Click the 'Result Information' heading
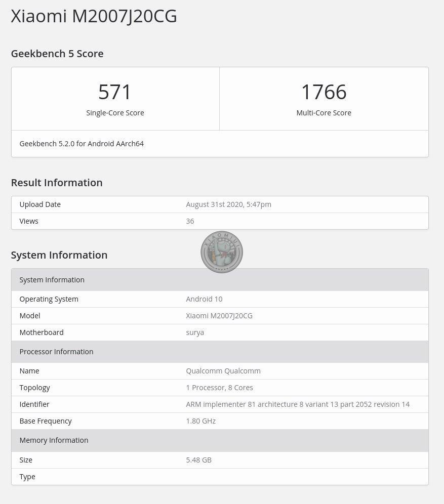 click(x=57, y=183)
